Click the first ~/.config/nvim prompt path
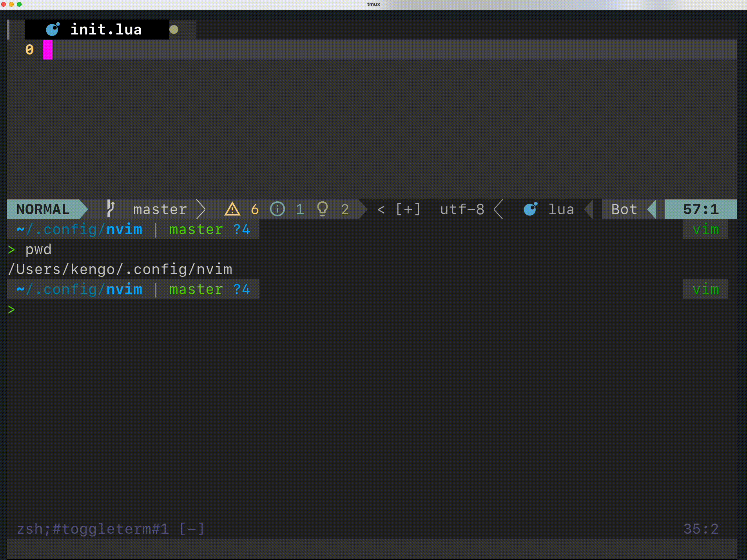The width and height of the screenshot is (747, 560). [x=80, y=229]
